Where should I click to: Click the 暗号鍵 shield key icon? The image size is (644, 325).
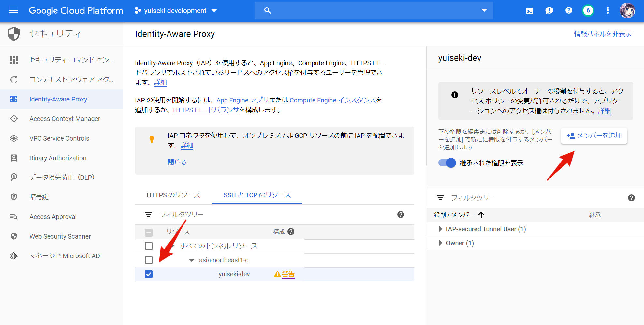pyautogui.click(x=14, y=197)
